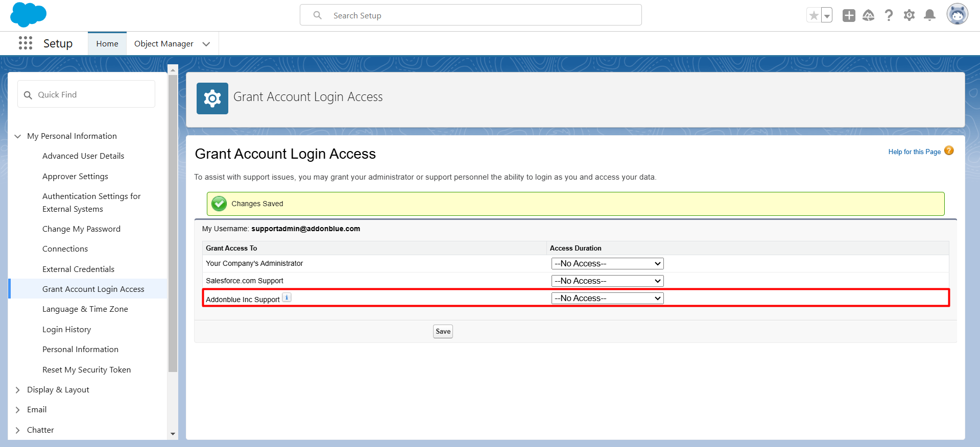Open the Object Manager tab
The image size is (980, 447).
point(164,44)
